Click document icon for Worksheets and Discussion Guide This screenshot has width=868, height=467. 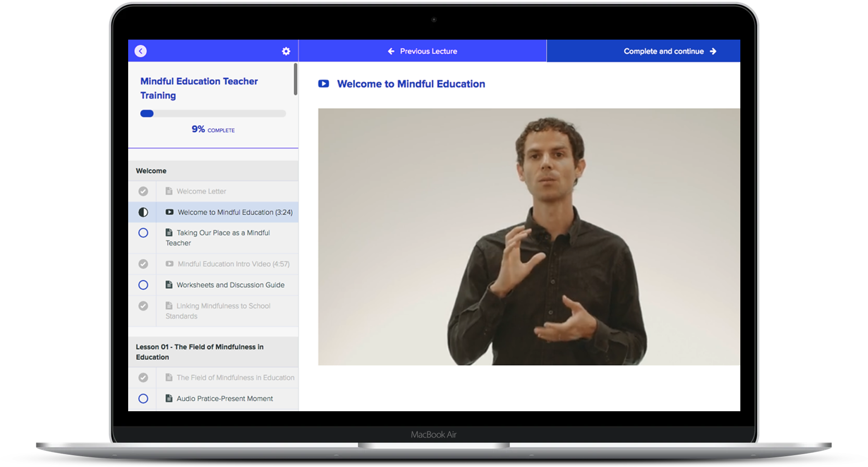(x=169, y=285)
